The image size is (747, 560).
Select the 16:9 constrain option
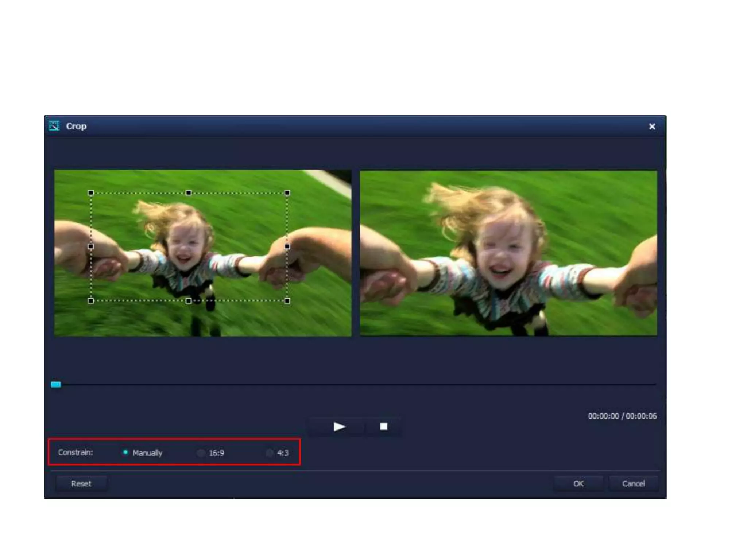[201, 453]
